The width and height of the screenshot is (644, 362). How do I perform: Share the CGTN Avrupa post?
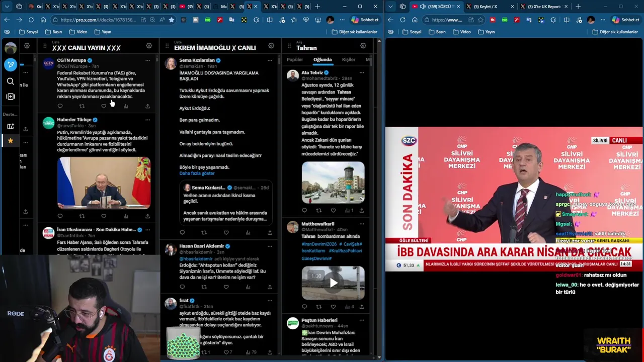pyautogui.click(x=147, y=106)
